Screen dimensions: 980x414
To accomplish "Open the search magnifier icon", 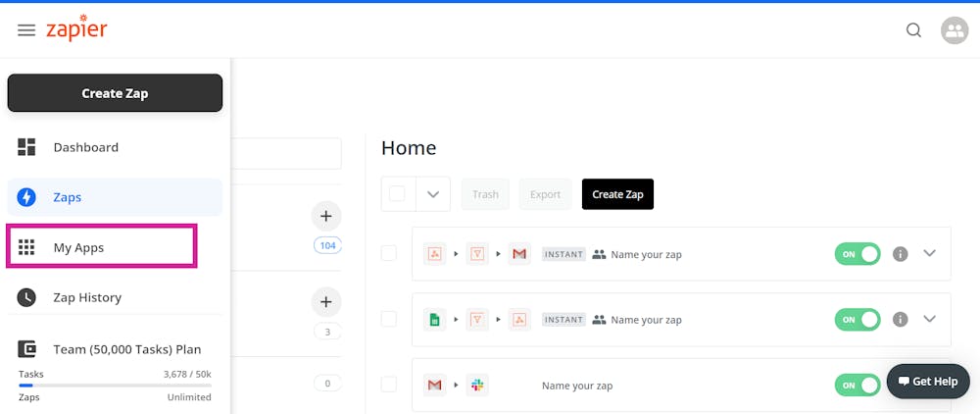I will tap(913, 30).
